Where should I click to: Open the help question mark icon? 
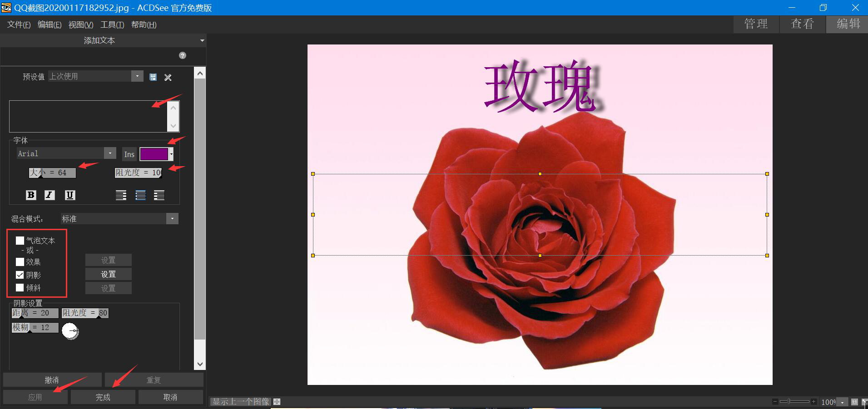[183, 55]
